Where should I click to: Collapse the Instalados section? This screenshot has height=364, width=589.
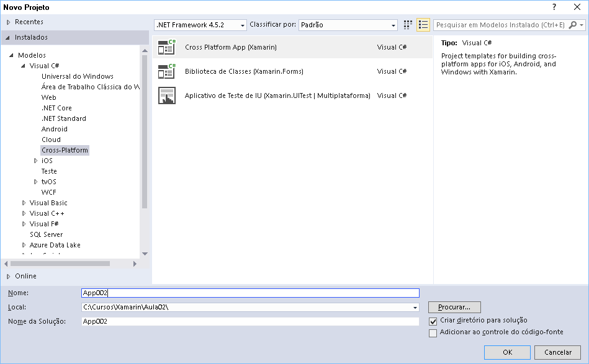click(x=8, y=38)
